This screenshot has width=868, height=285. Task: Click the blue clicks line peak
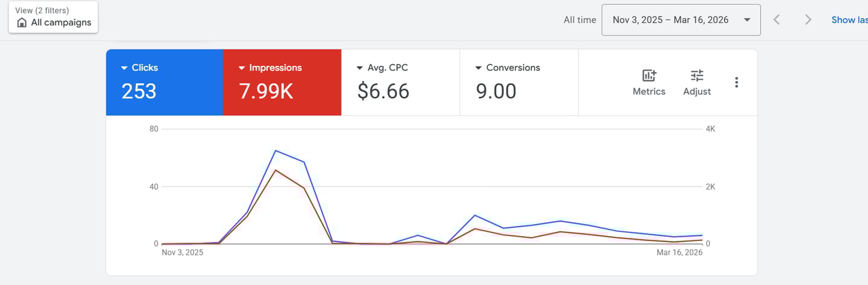pos(275,150)
